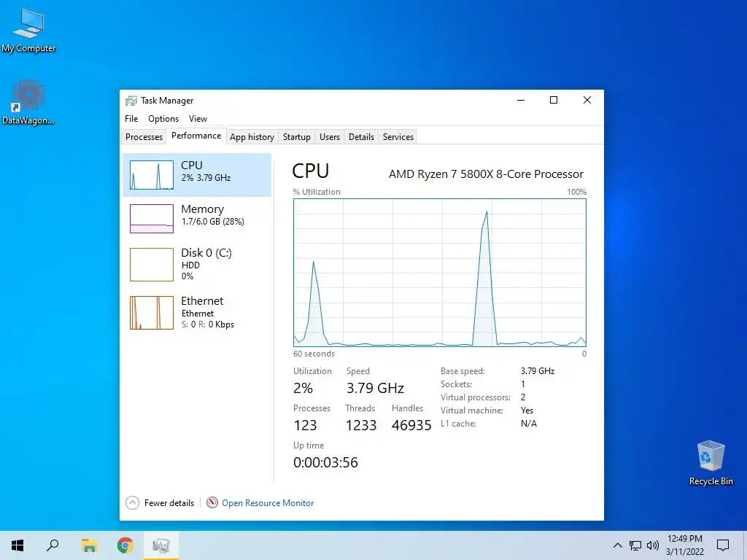This screenshot has height=560, width=747.
Task: Click the % Utilization graph label
Action: (317, 192)
